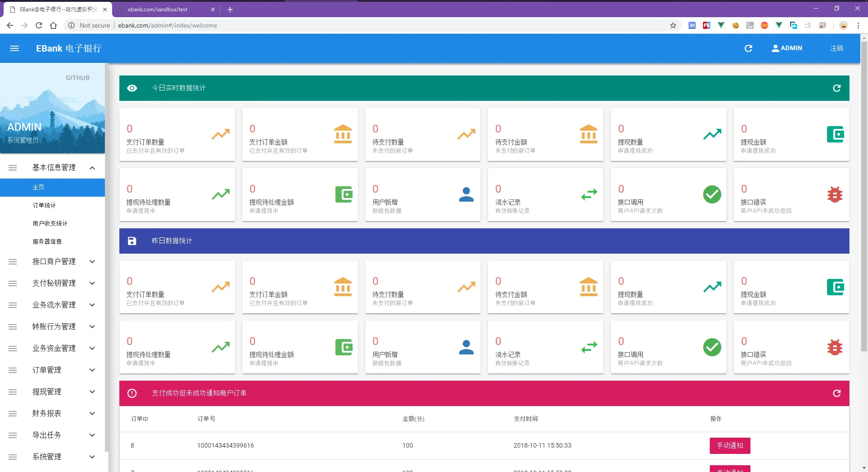Click the 注销 logout link

pos(836,48)
